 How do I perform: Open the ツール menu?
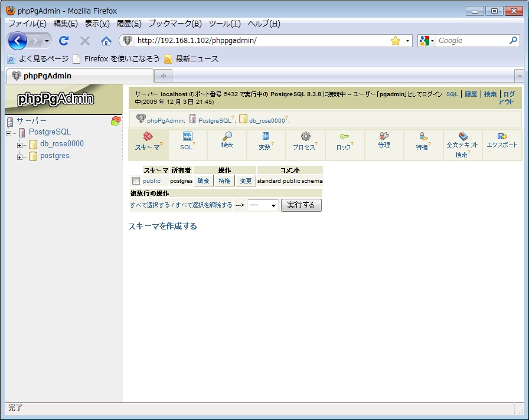(225, 24)
